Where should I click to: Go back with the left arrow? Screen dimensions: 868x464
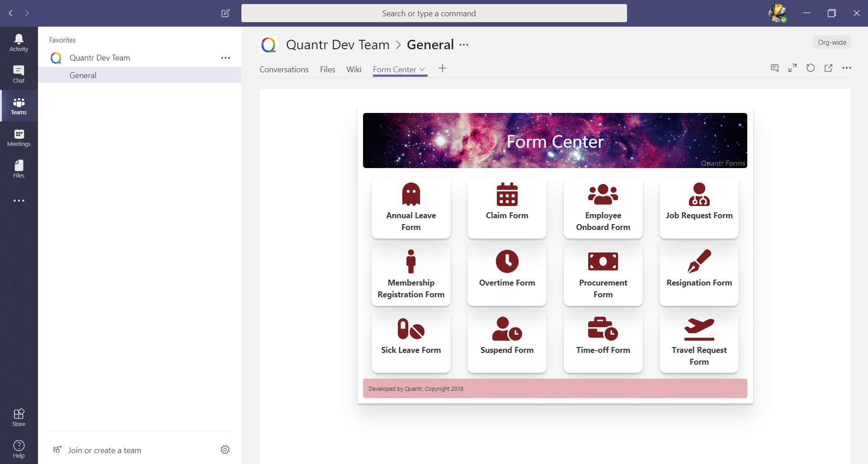coord(11,13)
